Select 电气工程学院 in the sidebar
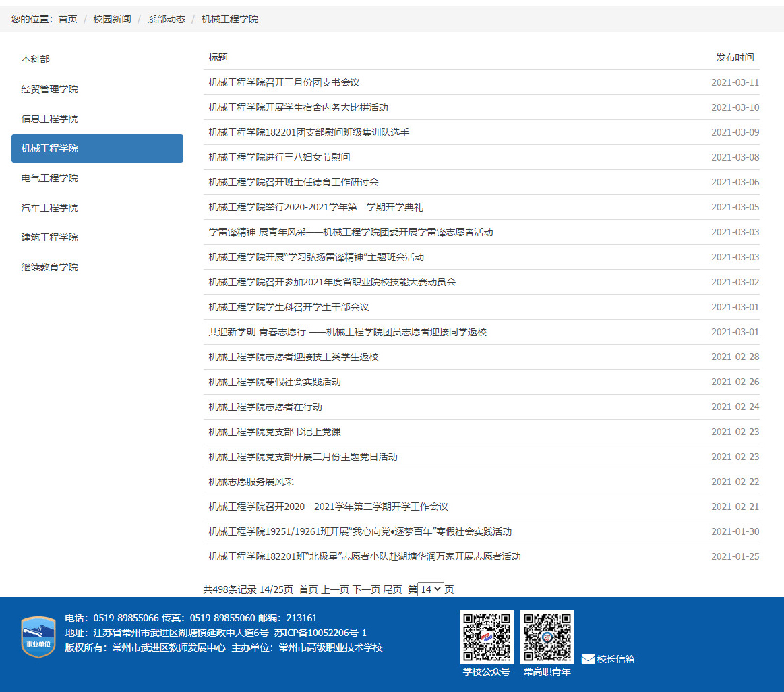784x692 pixels. (49, 178)
